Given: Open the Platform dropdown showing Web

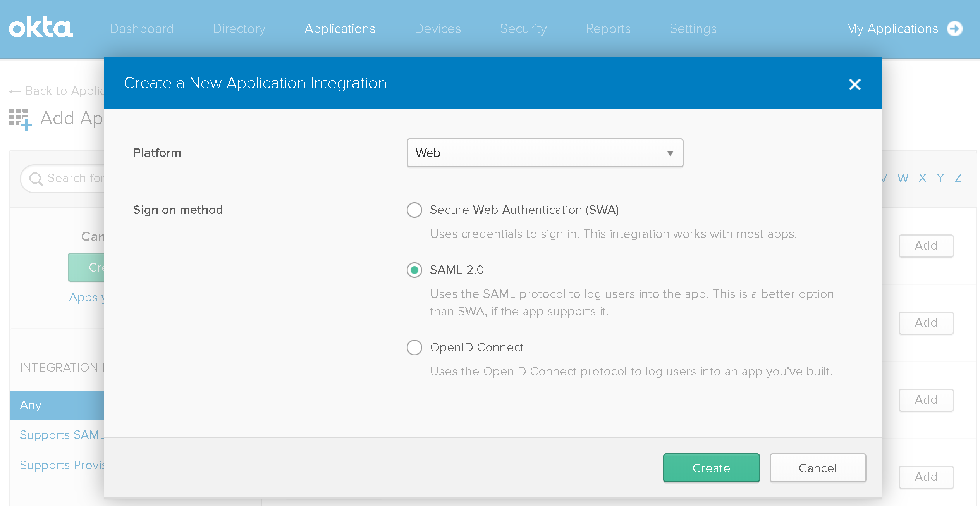Looking at the screenshot, I should click(x=545, y=153).
